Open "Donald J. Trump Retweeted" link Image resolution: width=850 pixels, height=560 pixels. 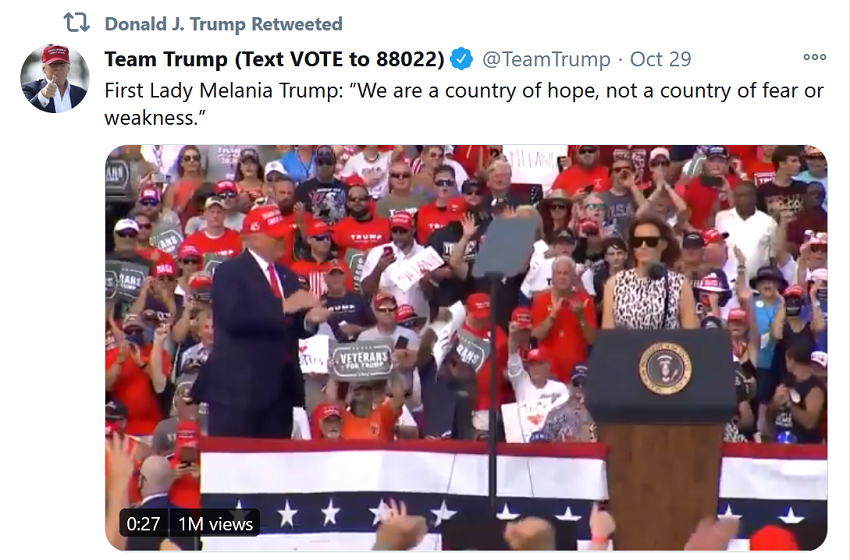coord(223,24)
